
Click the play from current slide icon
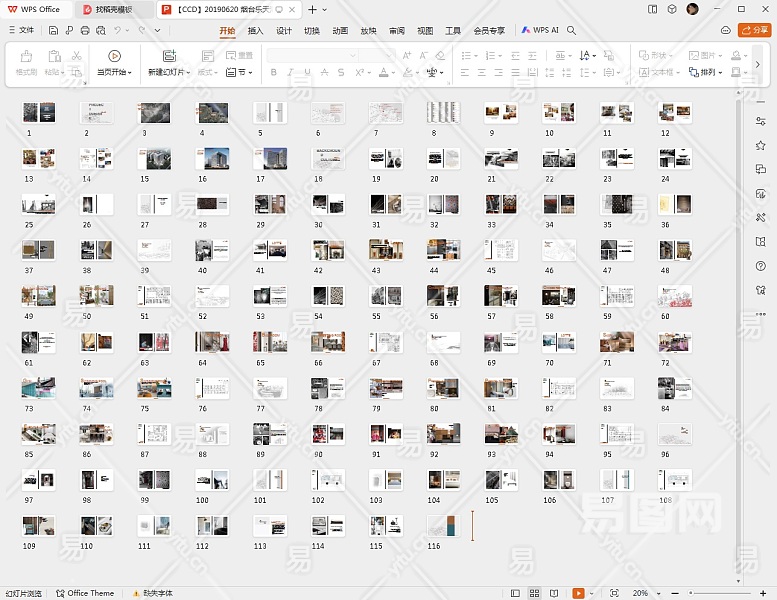tap(114, 56)
